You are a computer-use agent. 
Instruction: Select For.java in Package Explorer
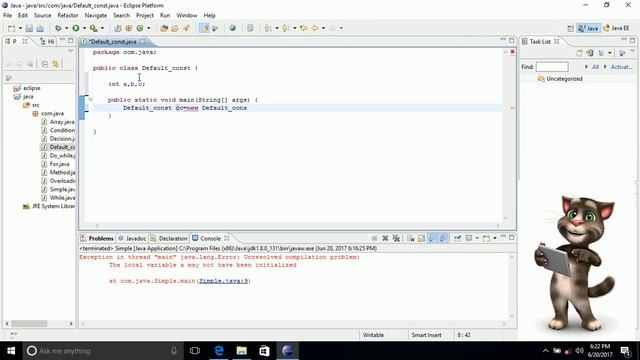(x=55, y=164)
